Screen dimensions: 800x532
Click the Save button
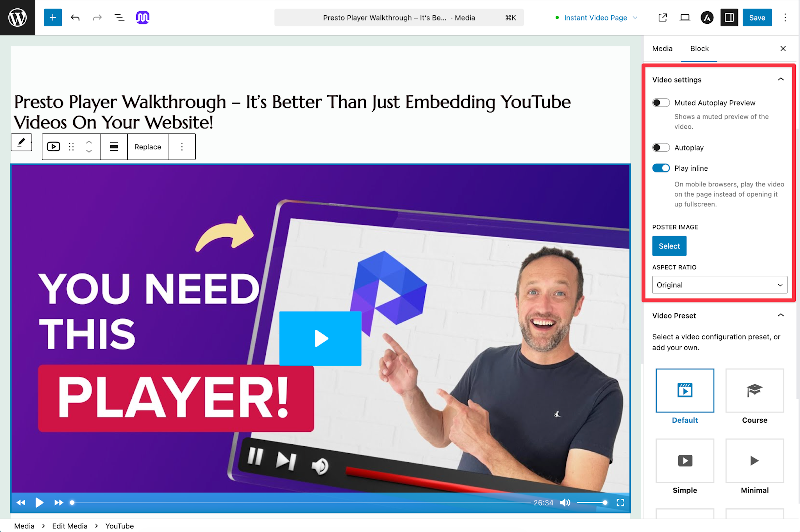pos(757,18)
